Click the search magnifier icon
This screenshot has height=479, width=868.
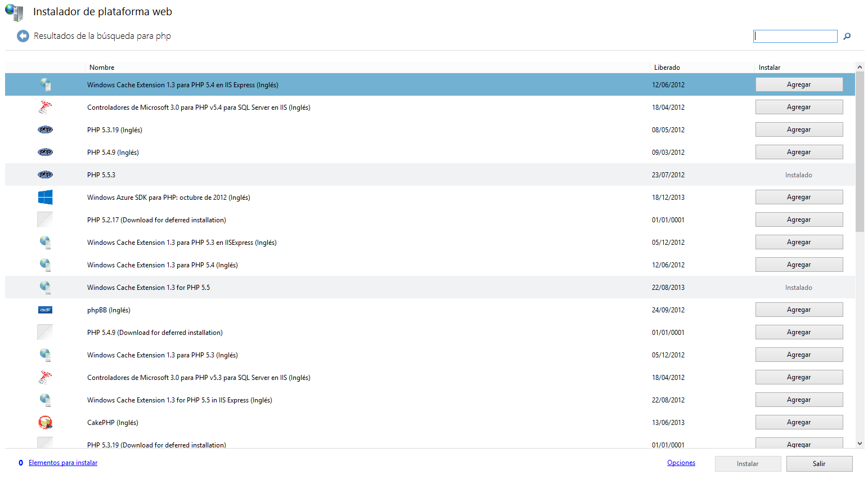tap(847, 36)
